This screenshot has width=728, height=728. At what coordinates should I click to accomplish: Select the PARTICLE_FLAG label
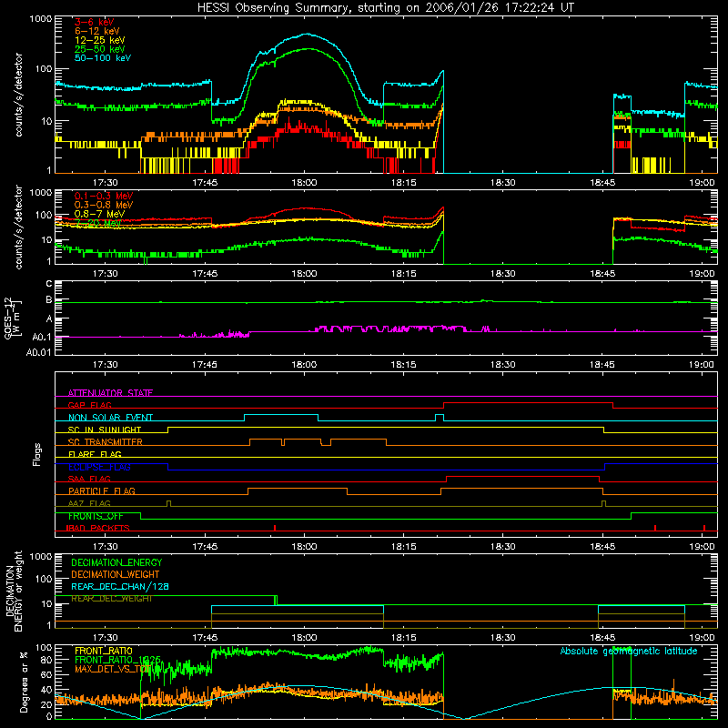pos(102,491)
